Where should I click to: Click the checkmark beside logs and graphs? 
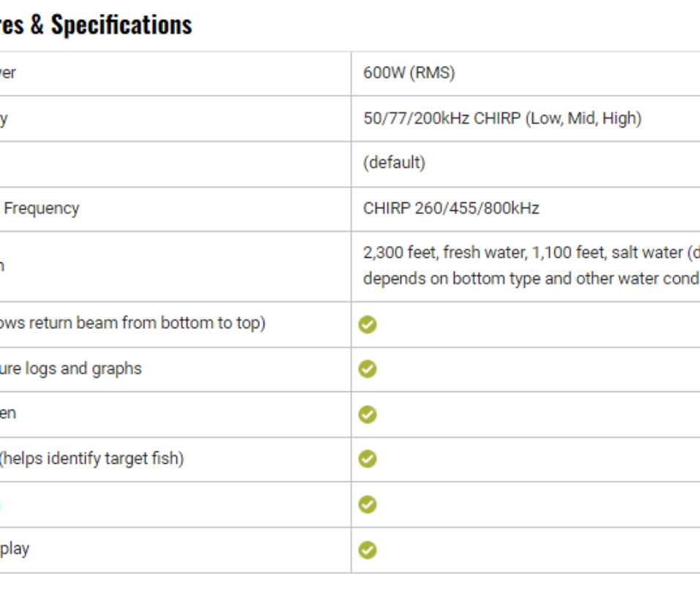coord(368,369)
